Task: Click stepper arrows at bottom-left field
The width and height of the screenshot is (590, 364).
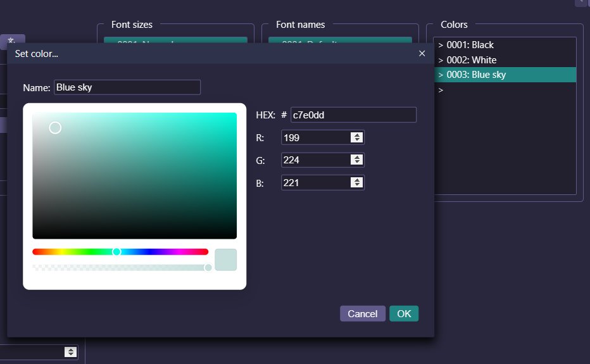Action: 70,352
